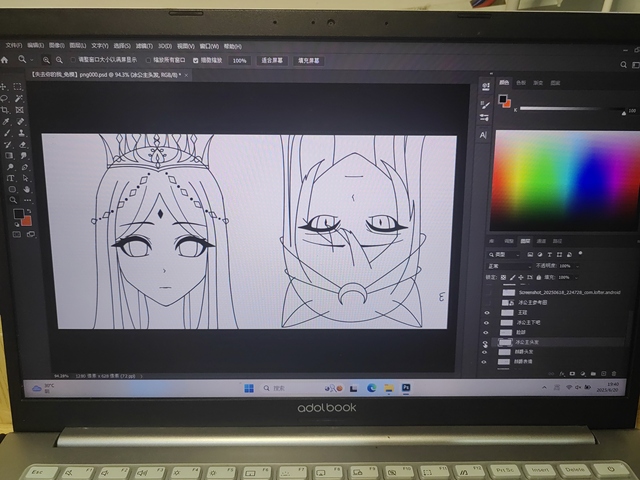Click the zoom in magnifier icon
640x480 pixels.
tap(47, 60)
